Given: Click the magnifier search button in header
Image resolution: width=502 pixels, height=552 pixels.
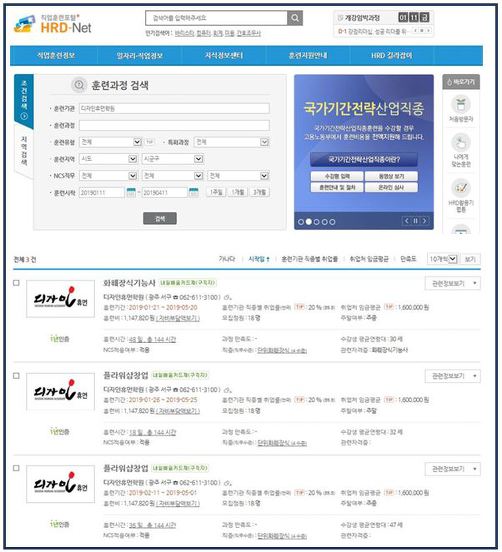Looking at the screenshot, I should 295,18.
